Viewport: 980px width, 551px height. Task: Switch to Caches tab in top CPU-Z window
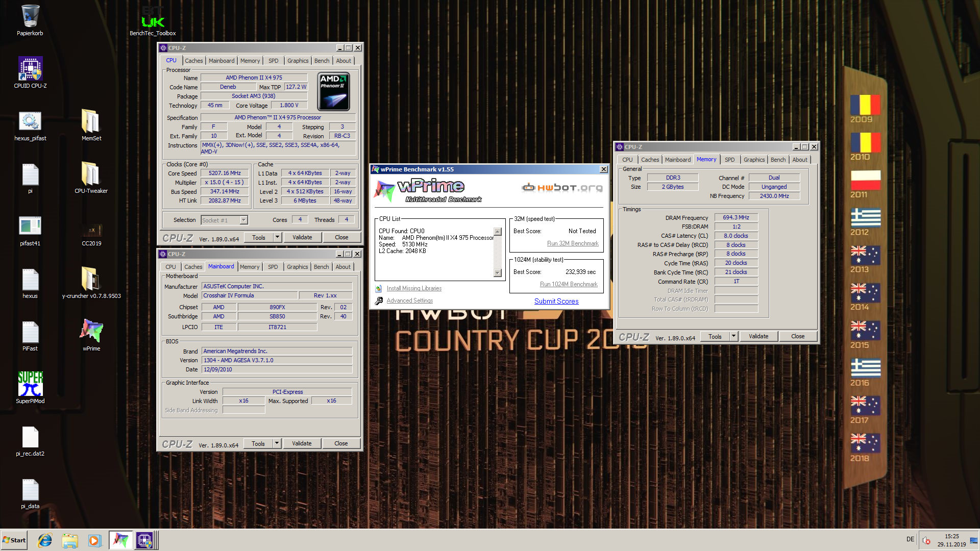(193, 61)
